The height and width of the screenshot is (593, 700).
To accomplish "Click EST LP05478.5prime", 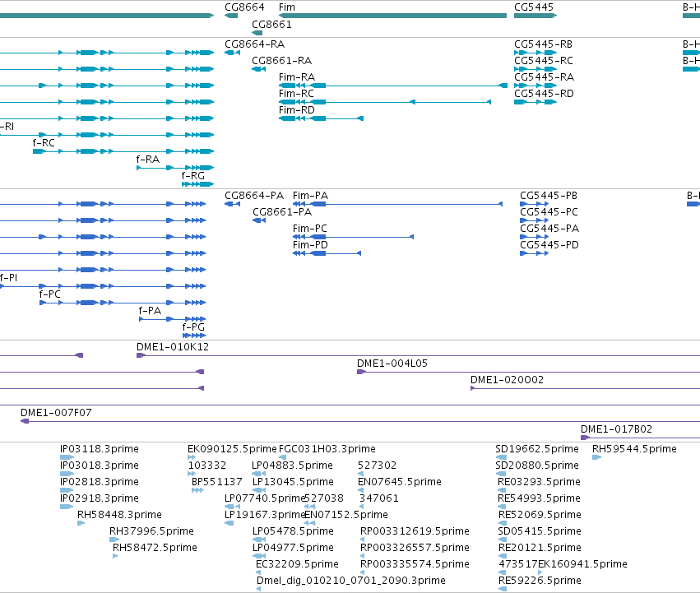I will point(294,531).
